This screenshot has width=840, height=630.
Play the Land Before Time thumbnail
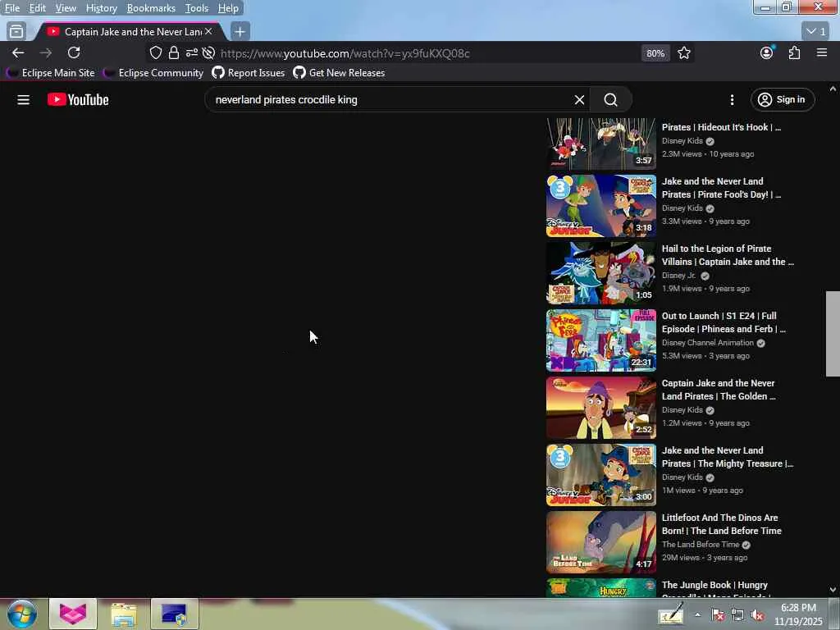(601, 541)
